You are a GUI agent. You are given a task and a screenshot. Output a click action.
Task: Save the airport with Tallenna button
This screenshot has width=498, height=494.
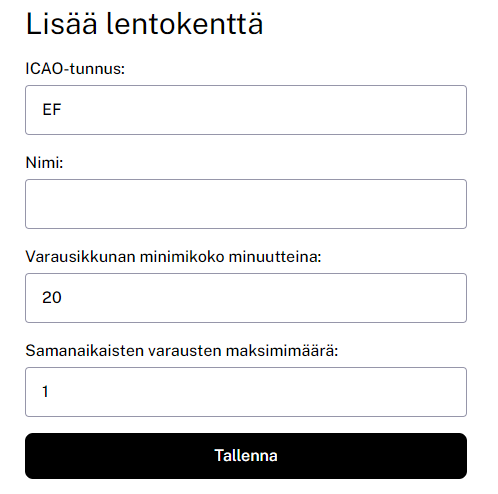tap(246, 456)
